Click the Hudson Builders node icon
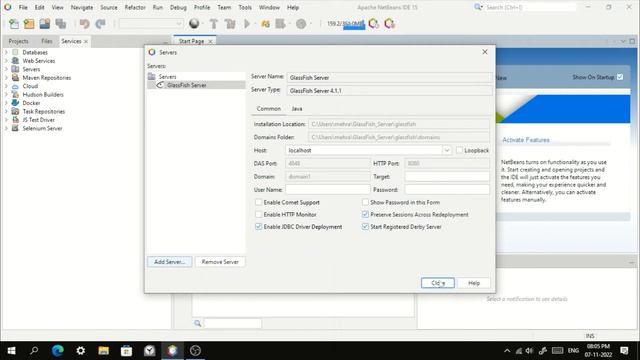Image resolution: width=640 pixels, height=360 pixels. tap(16, 94)
